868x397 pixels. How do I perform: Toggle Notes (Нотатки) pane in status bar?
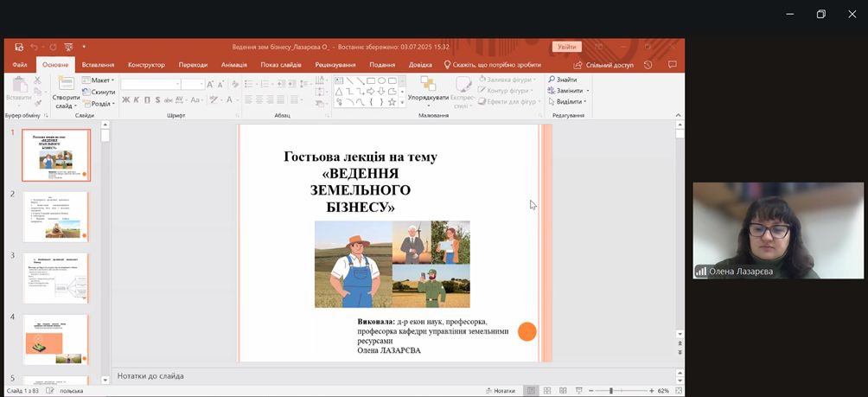click(x=500, y=391)
